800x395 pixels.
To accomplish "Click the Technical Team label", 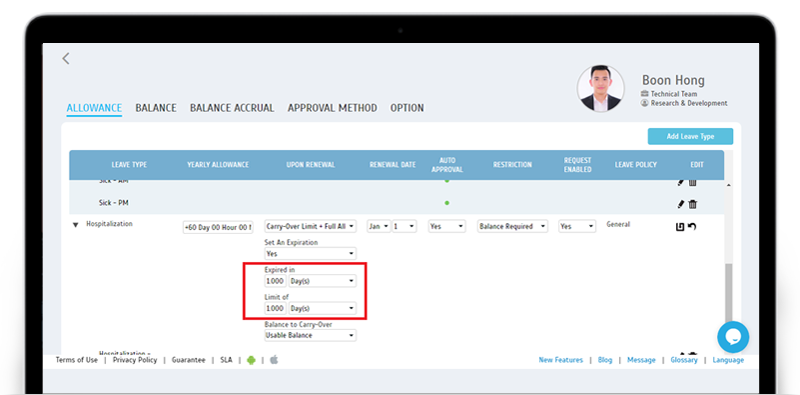I will (673, 94).
